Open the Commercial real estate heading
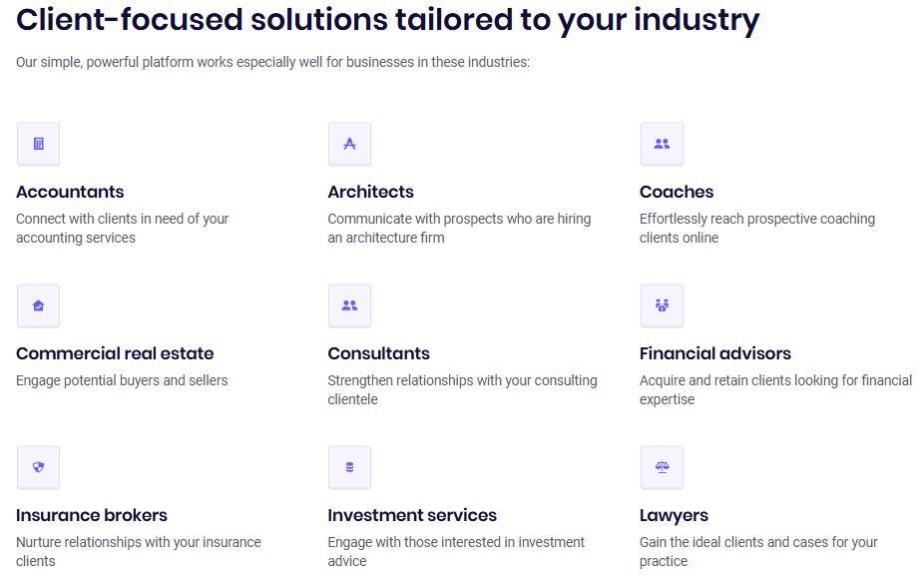The height and width of the screenshot is (578, 924). click(x=115, y=353)
